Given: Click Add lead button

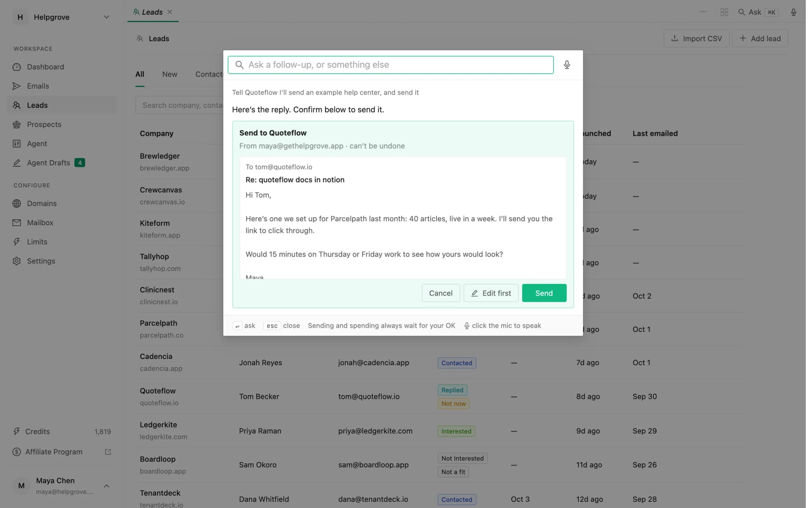Looking at the screenshot, I should coord(760,38).
